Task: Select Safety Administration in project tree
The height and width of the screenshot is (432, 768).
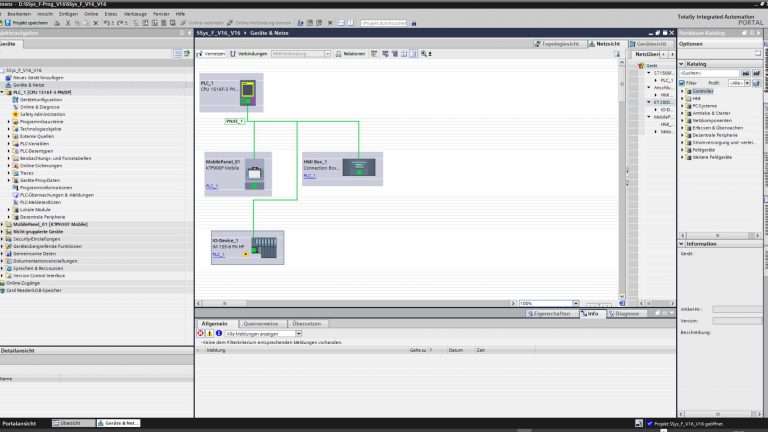Action: (42, 114)
